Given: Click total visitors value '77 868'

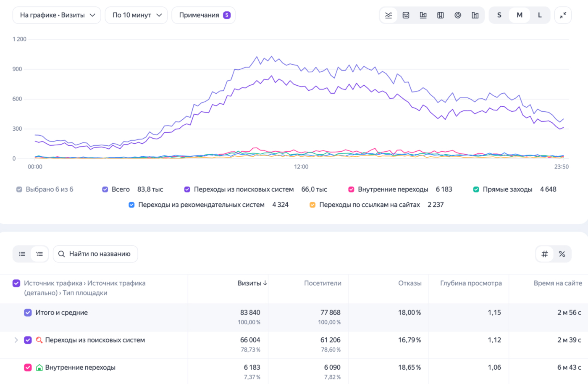Looking at the screenshot, I should point(331,313).
